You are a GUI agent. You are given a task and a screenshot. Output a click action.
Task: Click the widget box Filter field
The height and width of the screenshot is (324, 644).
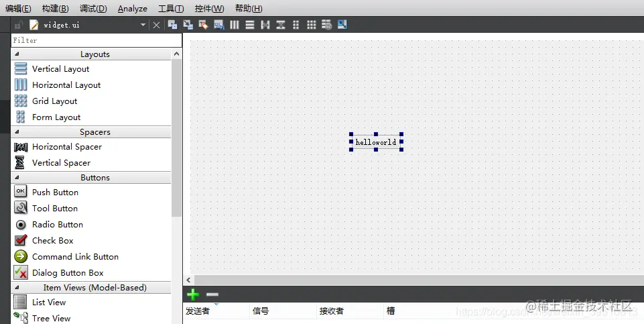tap(96, 40)
